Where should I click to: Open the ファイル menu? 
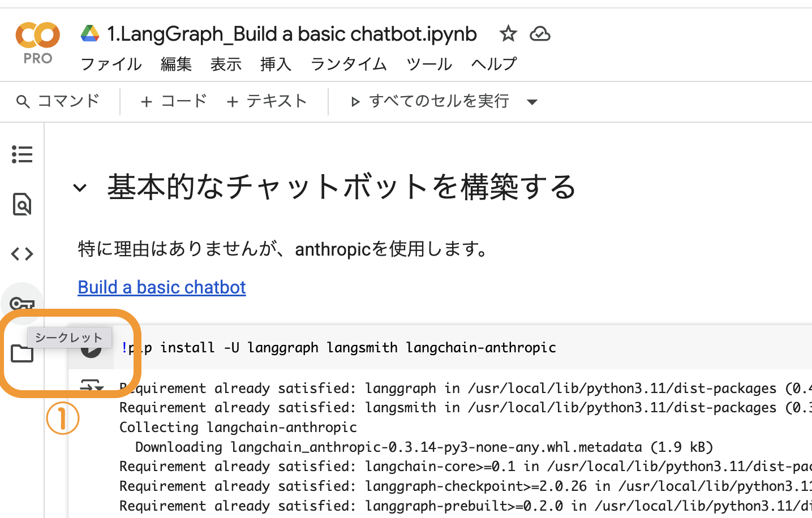coord(111,64)
